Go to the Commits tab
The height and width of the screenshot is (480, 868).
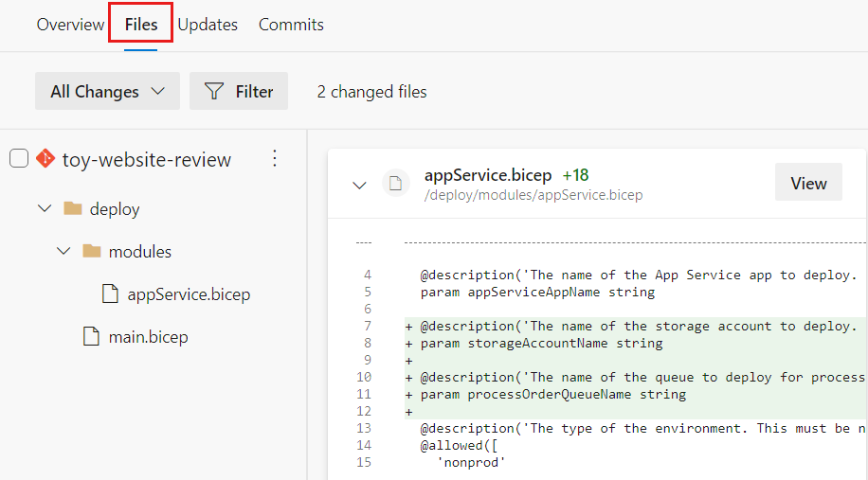point(291,25)
